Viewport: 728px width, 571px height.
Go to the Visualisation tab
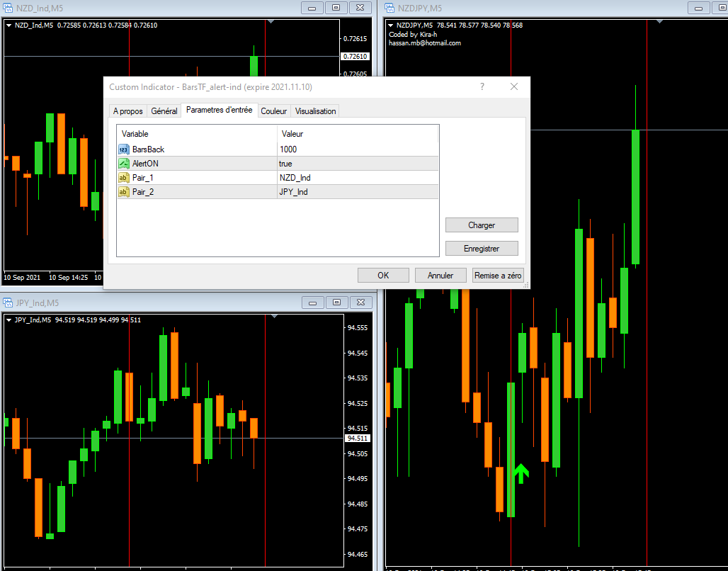point(315,111)
